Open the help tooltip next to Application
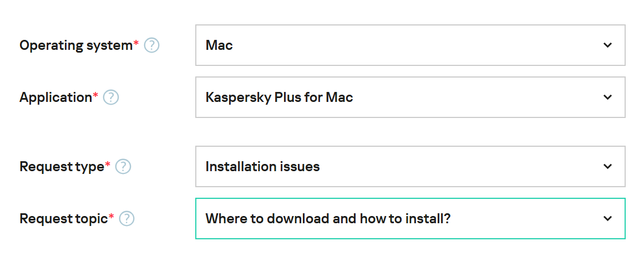The image size is (644, 262). coord(111,97)
